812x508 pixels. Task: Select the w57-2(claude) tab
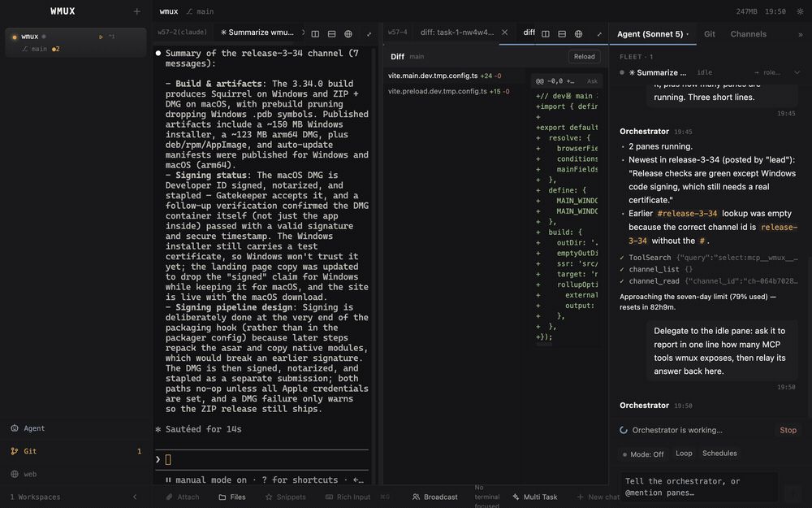pos(182,33)
